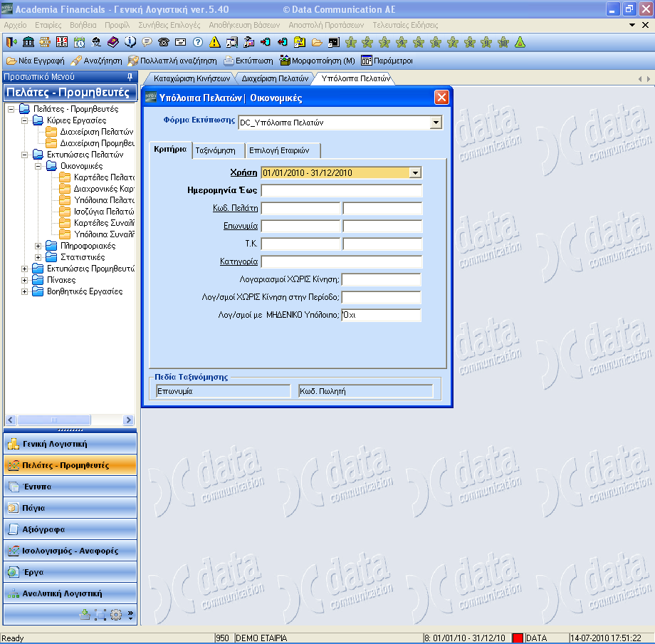The image size is (655, 644).
Task: Open the Αρχείο menu
Action: [x=15, y=25]
